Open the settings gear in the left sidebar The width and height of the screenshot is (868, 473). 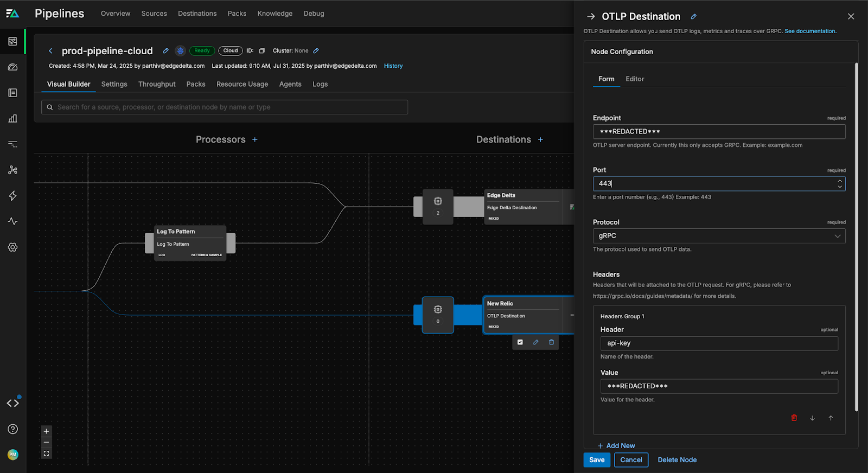coord(13,247)
